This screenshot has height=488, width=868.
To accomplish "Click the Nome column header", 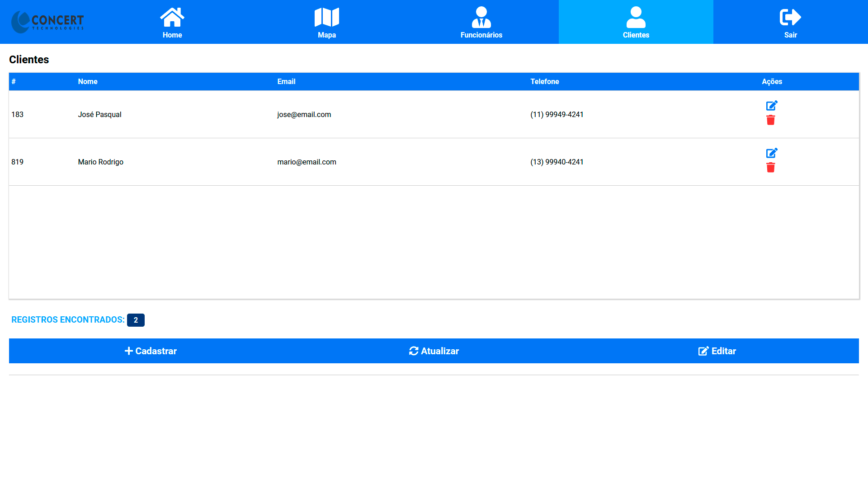I will [x=88, y=82].
